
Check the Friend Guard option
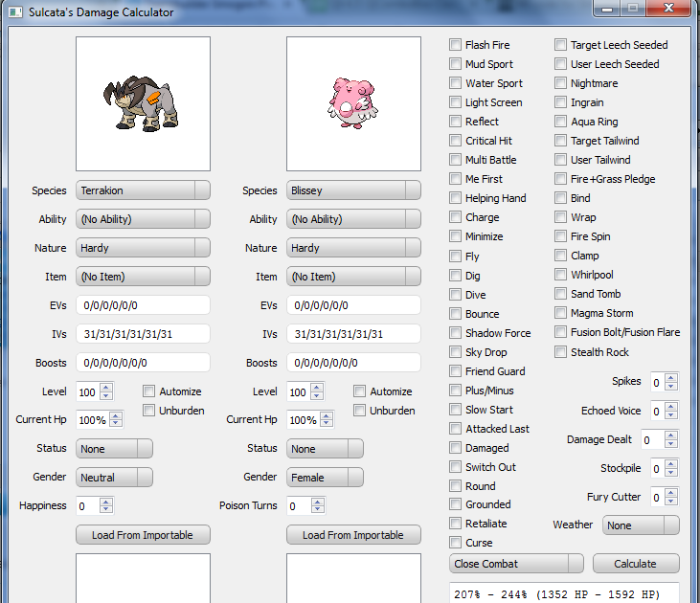coord(455,371)
